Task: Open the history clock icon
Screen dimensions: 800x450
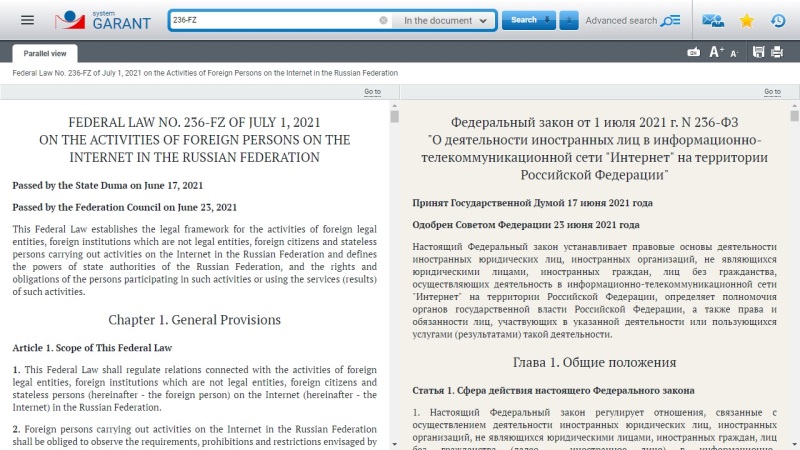Action: [x=778, y=20]
